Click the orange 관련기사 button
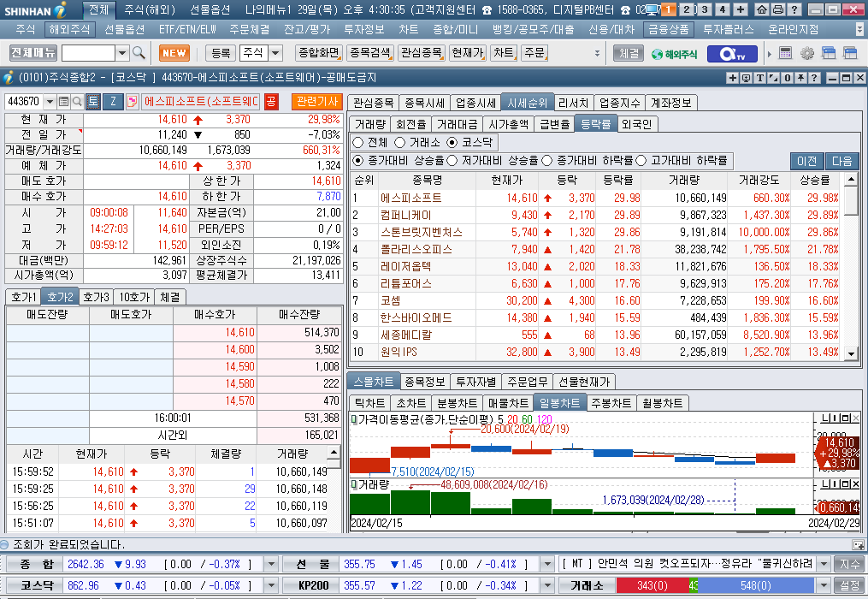The height and width of the screenshot is (599, 868). tap(316, 101)
